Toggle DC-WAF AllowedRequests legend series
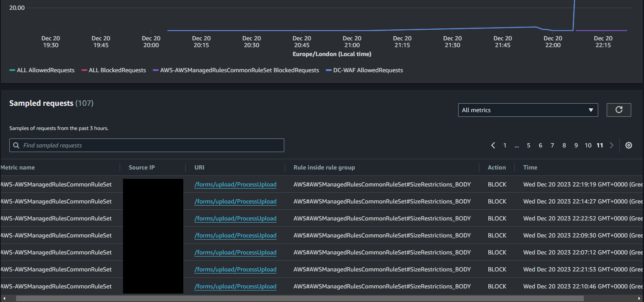Viewport: 644px width, 302px height. click(364, 71)
